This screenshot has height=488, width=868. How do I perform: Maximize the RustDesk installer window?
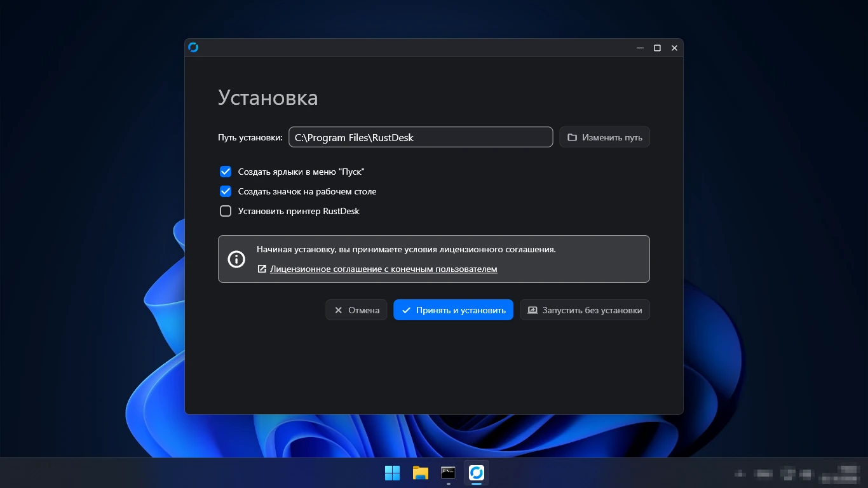(x=658, y=48)
